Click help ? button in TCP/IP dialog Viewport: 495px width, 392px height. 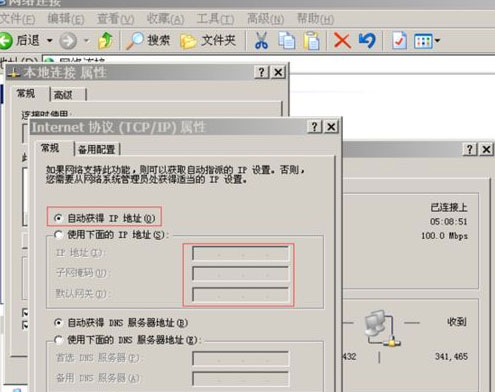point(314,127)
